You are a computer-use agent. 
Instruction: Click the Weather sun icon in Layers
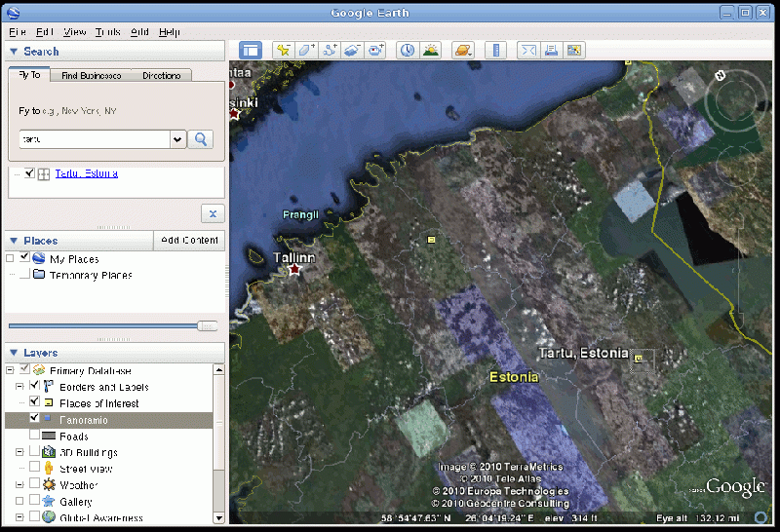coord(49,484)
